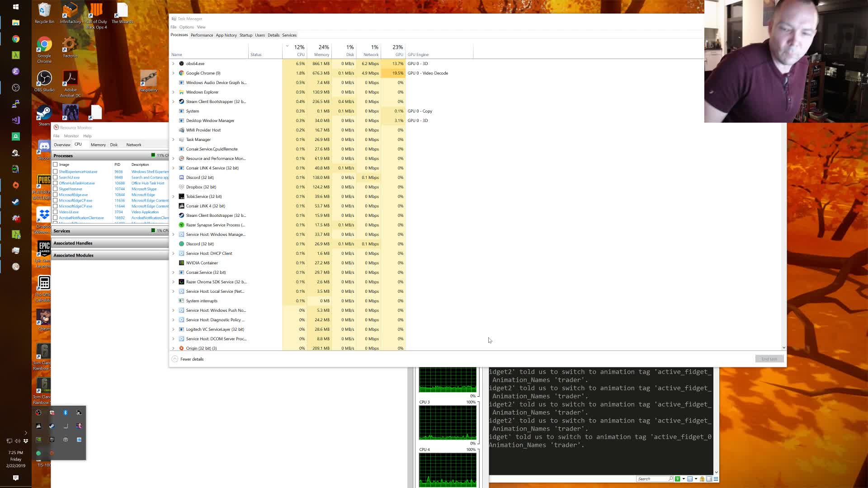Image resolution: width=868 pixels, height=488 pixels.
Task: Open Visual Studio from the taskbar
Action: click(16, 120)
